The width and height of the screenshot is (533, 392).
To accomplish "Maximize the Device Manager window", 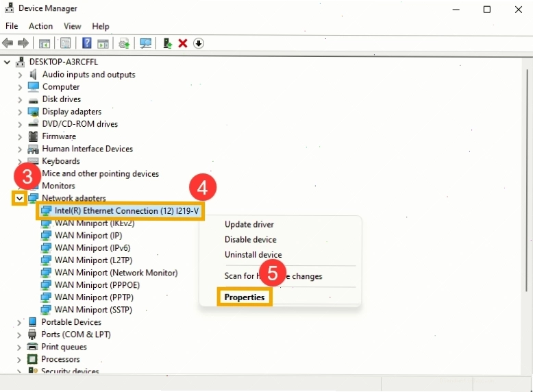I will click(487, 10).
